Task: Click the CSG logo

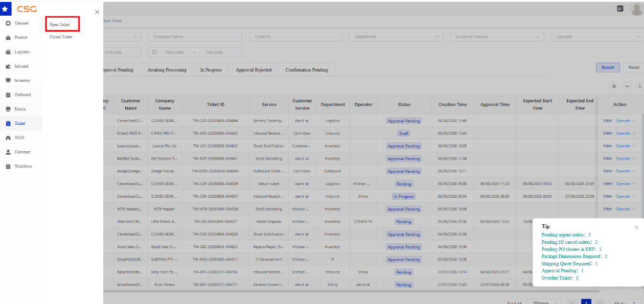Action: [x=26, y=9]
